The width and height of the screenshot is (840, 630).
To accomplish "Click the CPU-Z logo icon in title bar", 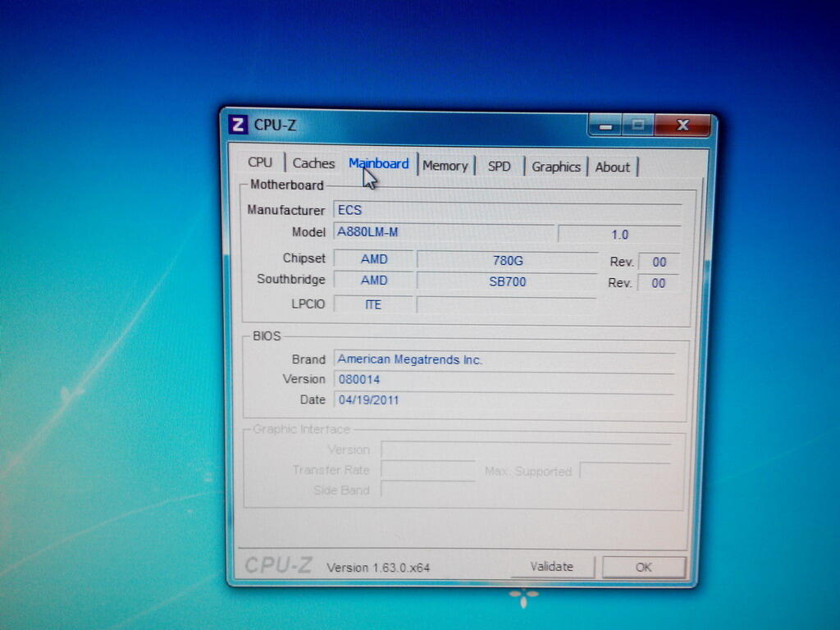I will tap(238, 125).
